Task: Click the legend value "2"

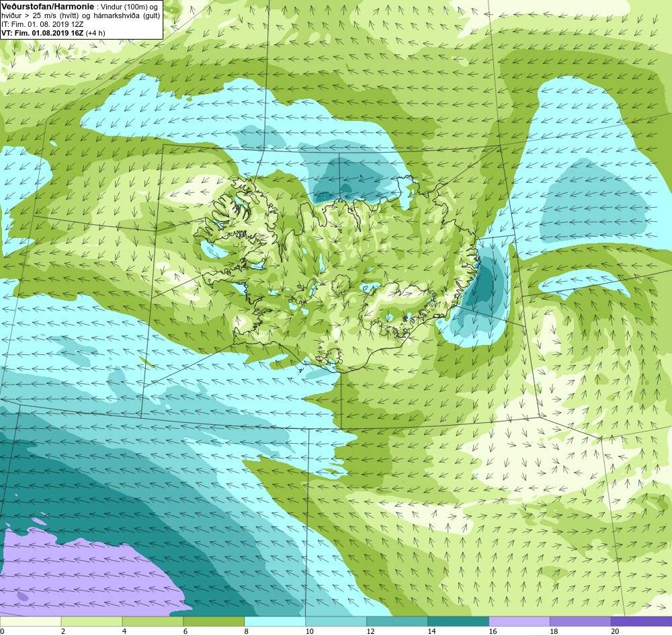Action: (x=63, y=631)
